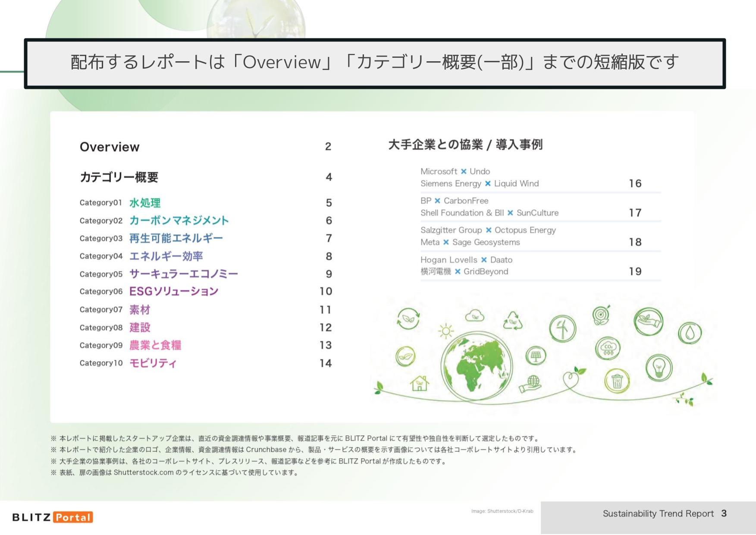Select the エネルギー効率 category entry
This screenshot has width=756, height=535.
(x=166, y=256)
